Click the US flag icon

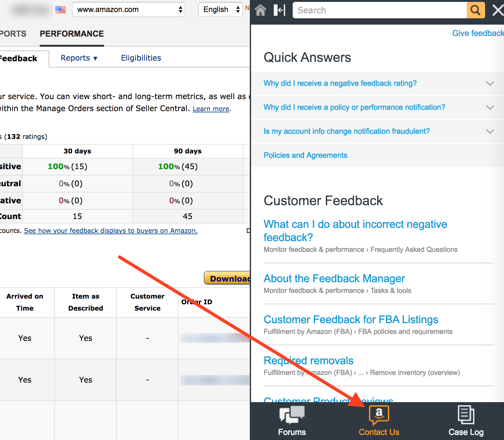click(x=61, y=10)
